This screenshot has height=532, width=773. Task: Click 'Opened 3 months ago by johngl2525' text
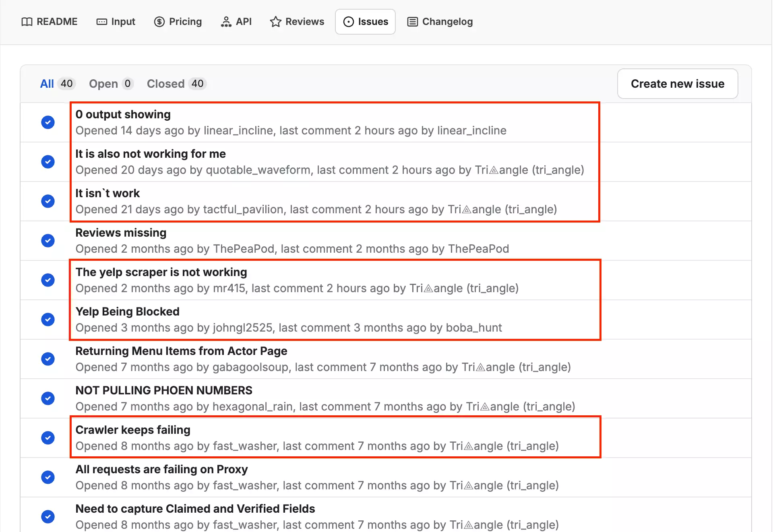(174, 328)
